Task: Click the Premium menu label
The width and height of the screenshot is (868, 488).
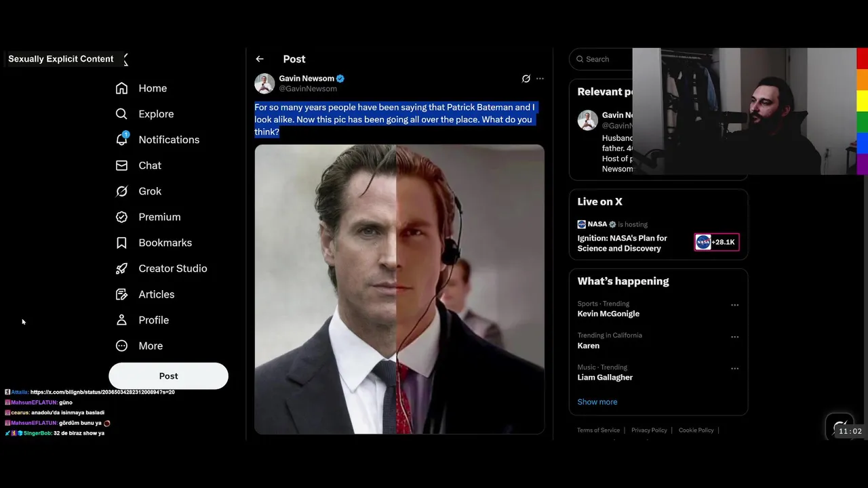Action: [x=159, y=217]
